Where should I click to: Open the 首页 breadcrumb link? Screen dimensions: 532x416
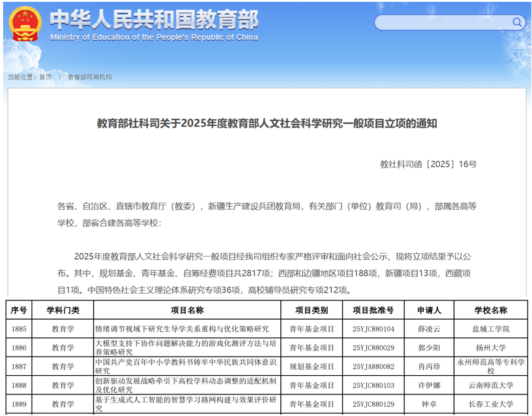[45, 77]
